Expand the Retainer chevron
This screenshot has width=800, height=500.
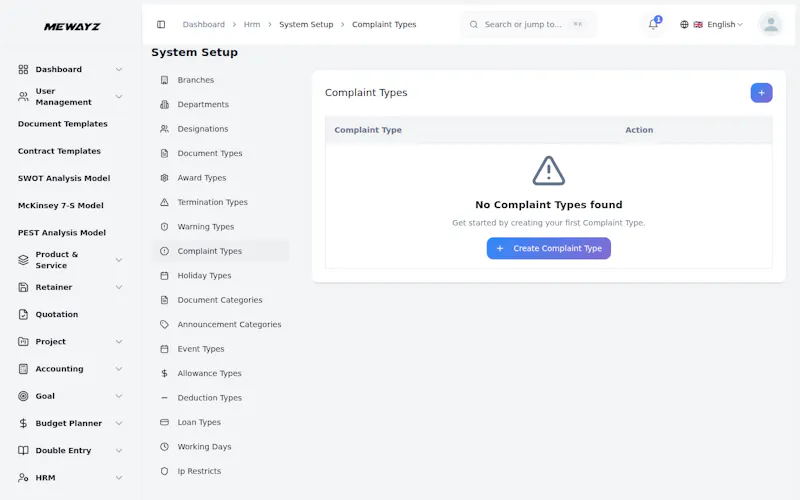pyautogui.click(x=119, y=287)
